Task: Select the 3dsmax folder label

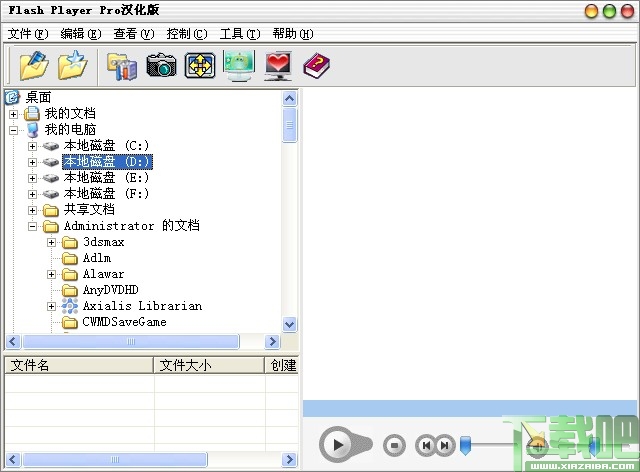Action: pyautogui.click(x=103, y=242)
